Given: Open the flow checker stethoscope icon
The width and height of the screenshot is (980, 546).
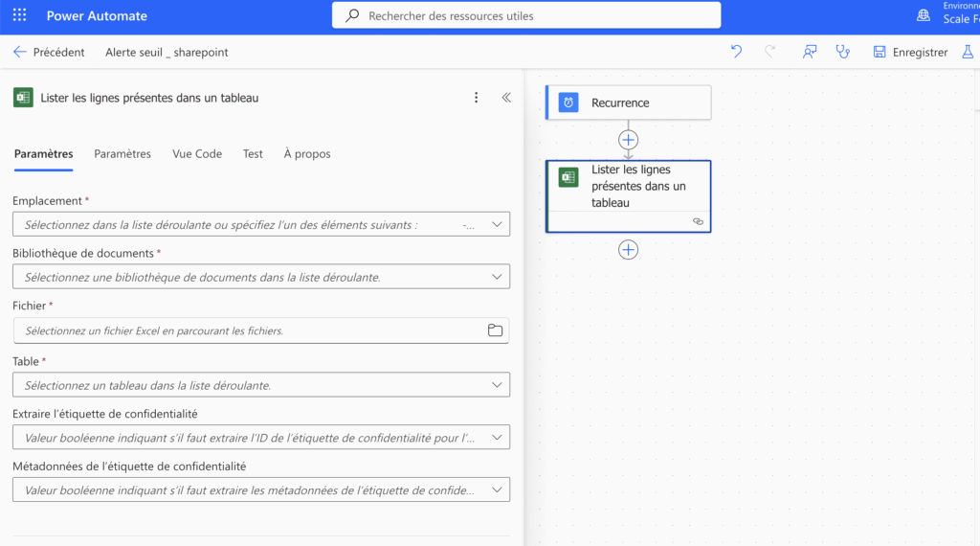Looking at the screenshot, I should (842, 52).
